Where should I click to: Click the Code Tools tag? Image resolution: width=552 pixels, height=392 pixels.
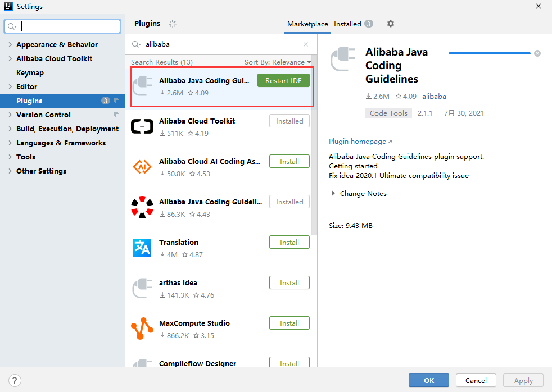click(388, 113)
